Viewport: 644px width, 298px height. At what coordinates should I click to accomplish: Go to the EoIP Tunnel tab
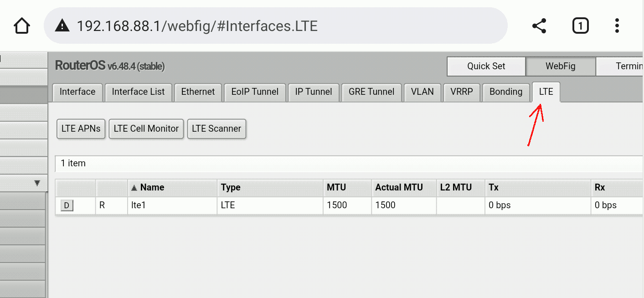(255, 92)
